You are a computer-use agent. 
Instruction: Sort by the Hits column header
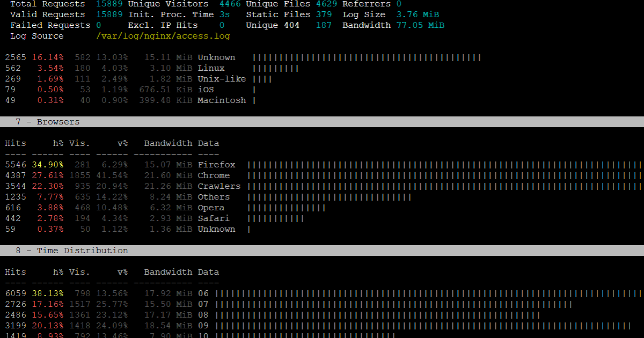click(x=15, y=143)
